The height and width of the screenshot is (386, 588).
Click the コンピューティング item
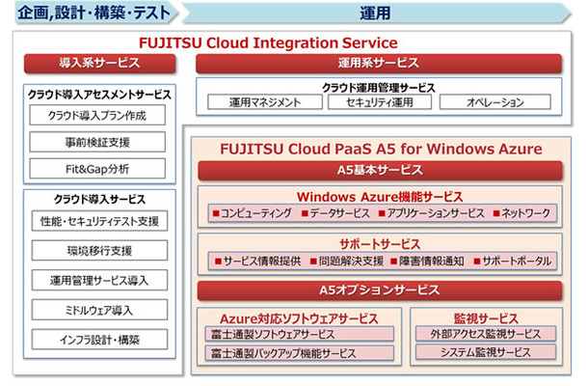252,213
